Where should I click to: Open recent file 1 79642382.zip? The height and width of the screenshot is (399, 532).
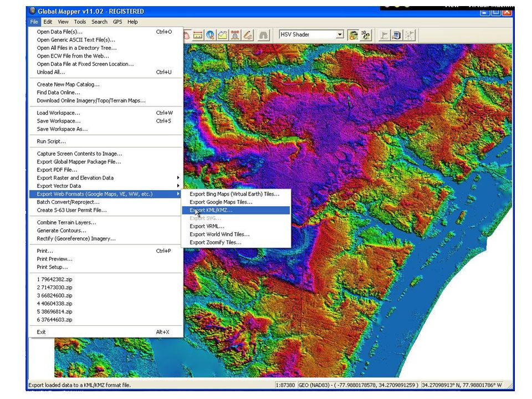[x=105, y=279]
